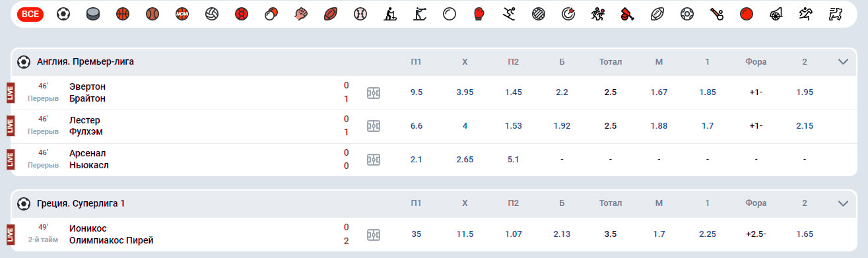Viewport: 868px width, 258px height.
Task: Select handicap 2 odds 1.65 for Ионикос match
Action: point(805,234)
